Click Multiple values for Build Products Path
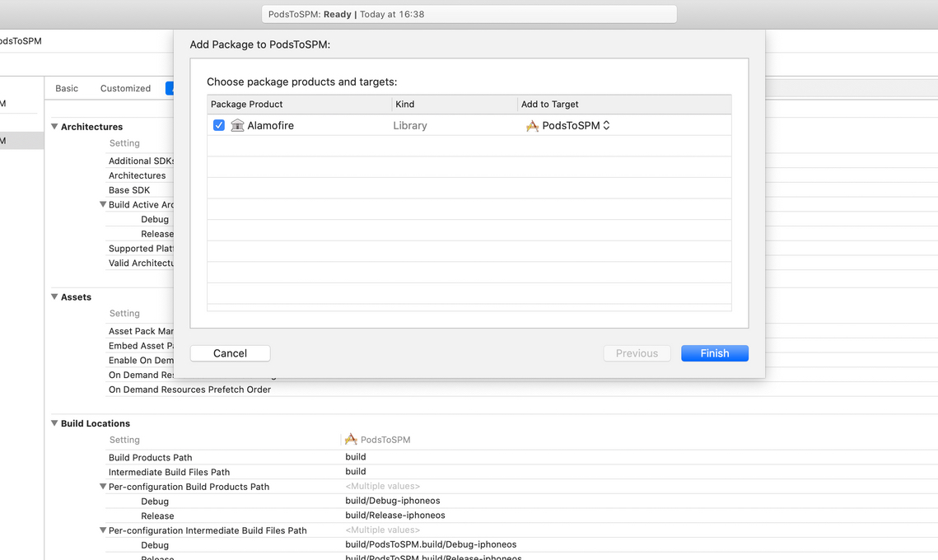This screenshot has width=938, height=560. (x=383, y=486)
